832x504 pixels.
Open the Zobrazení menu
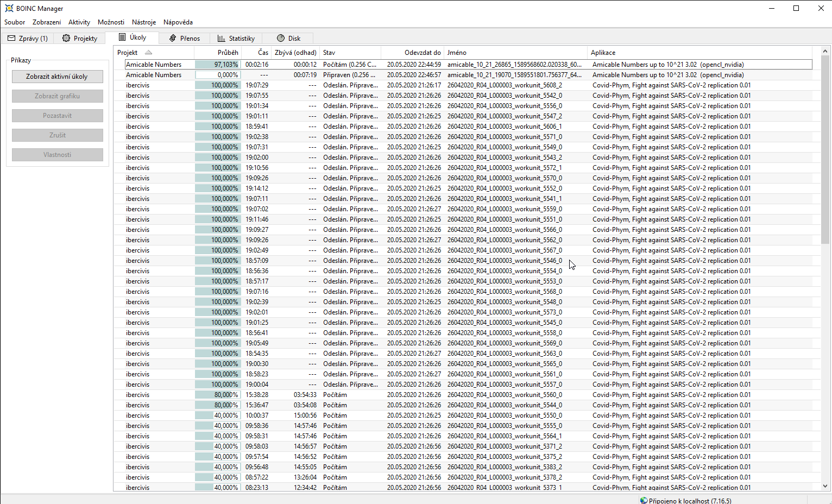[47, 22]
